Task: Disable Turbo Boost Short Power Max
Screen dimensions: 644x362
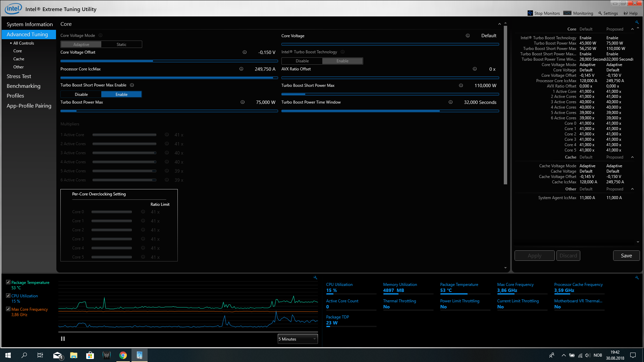Action: (x=81, y=95)
